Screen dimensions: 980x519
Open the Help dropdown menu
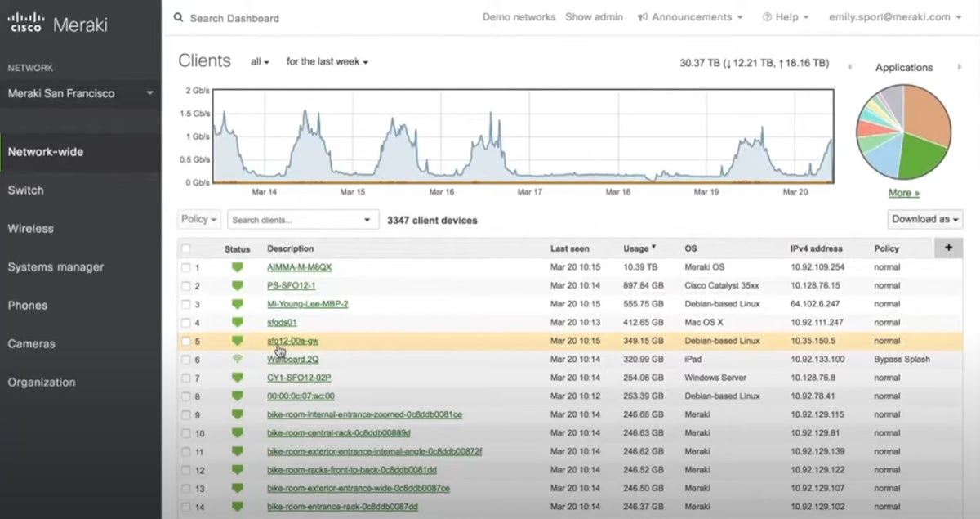[786, 17]
